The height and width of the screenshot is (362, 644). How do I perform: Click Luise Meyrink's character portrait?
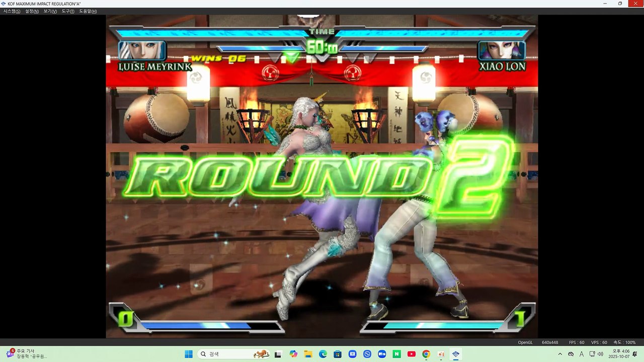tap(142, 51)
